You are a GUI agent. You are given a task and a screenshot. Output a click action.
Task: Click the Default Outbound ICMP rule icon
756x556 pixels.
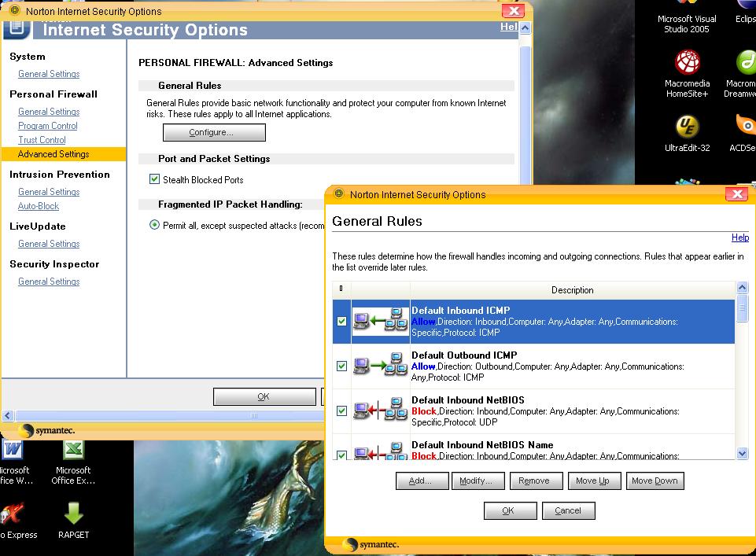[x=381, y=365]
